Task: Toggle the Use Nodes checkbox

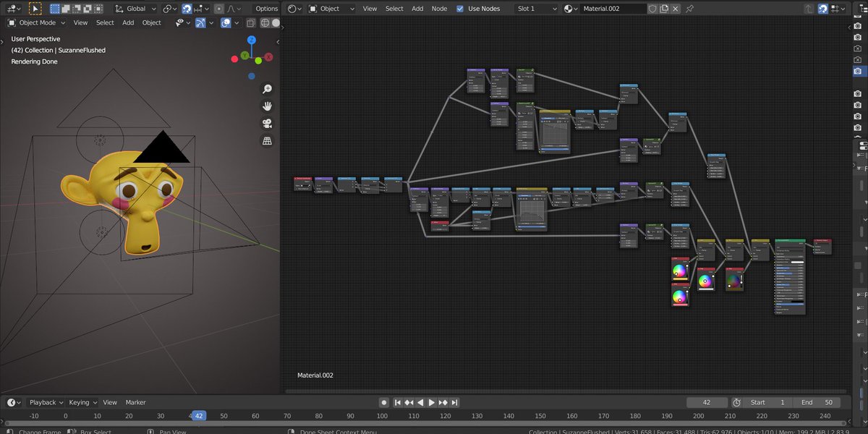Action: [461, 9]
